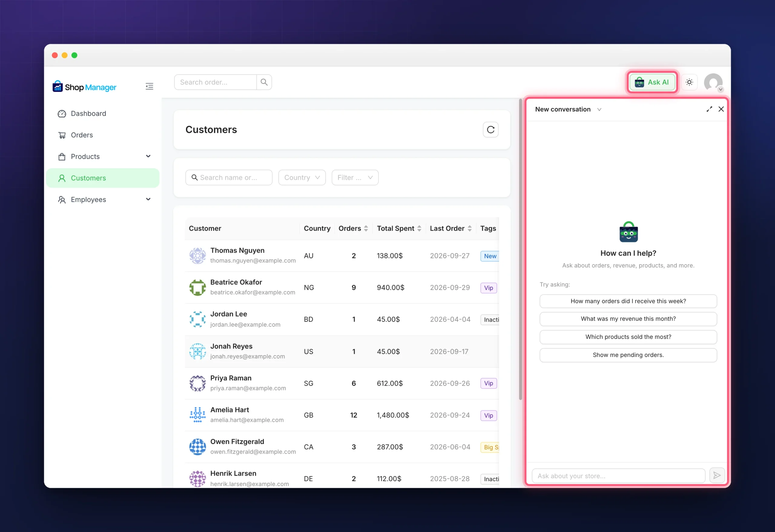Click the Country column header
775x532 pixels.
pyautogui.click(x=317, y=228)
